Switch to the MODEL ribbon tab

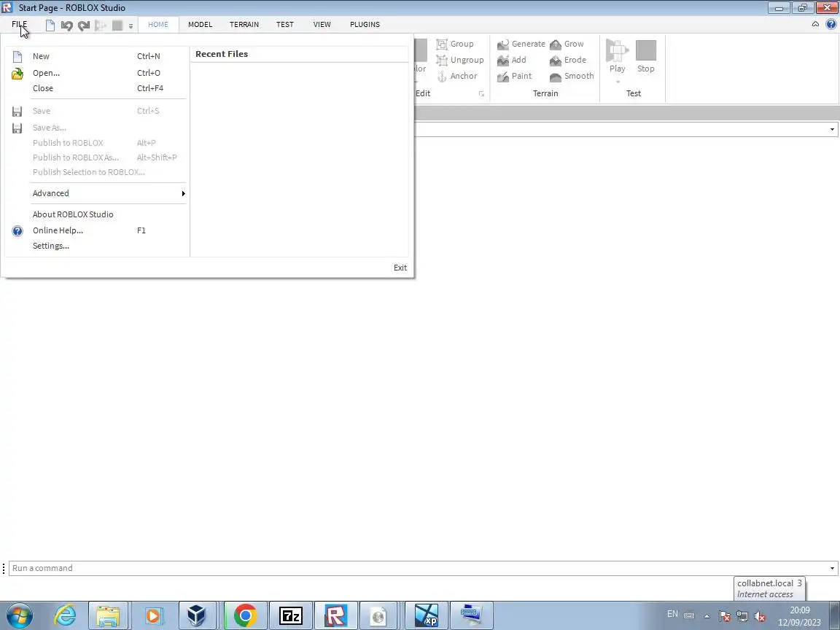201,25
